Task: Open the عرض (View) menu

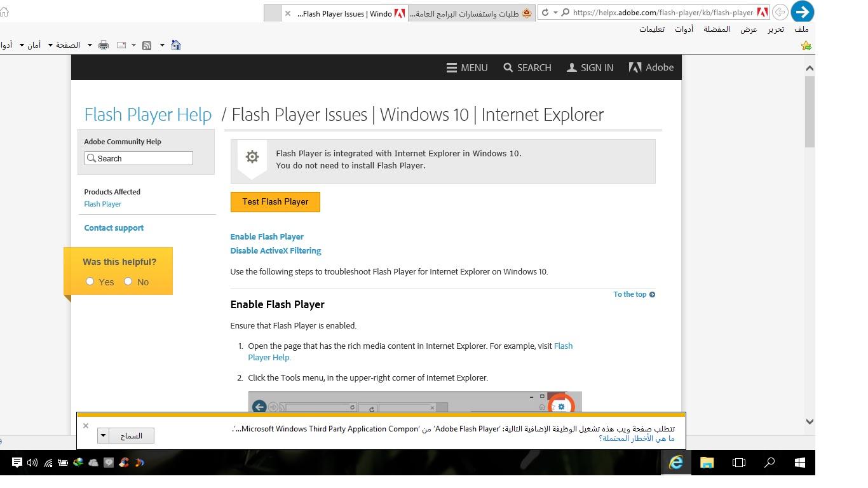Action: point(749,29)
